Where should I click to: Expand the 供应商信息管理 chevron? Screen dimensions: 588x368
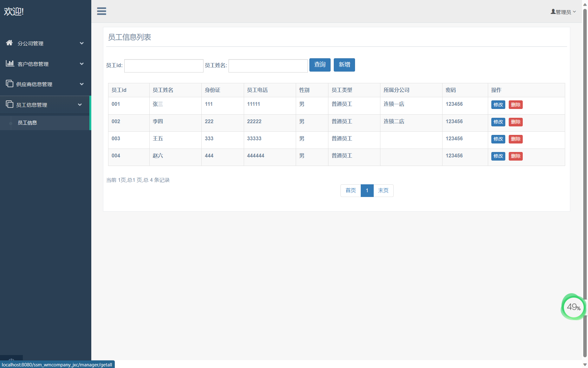point(82,84)
